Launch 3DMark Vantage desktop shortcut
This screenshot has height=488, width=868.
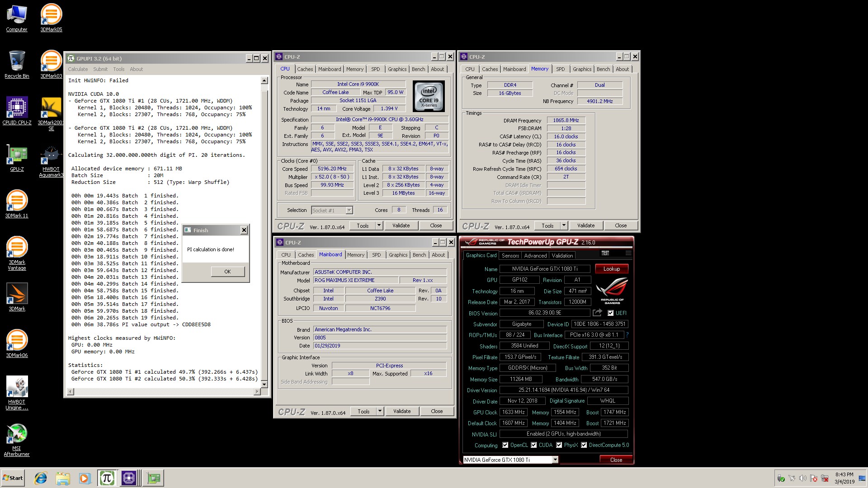click(17, 253)
